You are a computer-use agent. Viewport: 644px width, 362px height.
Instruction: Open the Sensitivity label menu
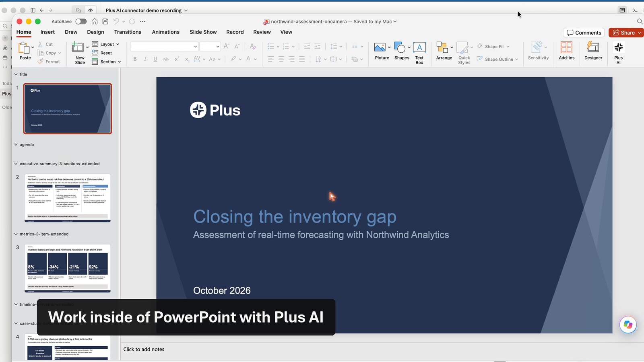tap(538, 51)
